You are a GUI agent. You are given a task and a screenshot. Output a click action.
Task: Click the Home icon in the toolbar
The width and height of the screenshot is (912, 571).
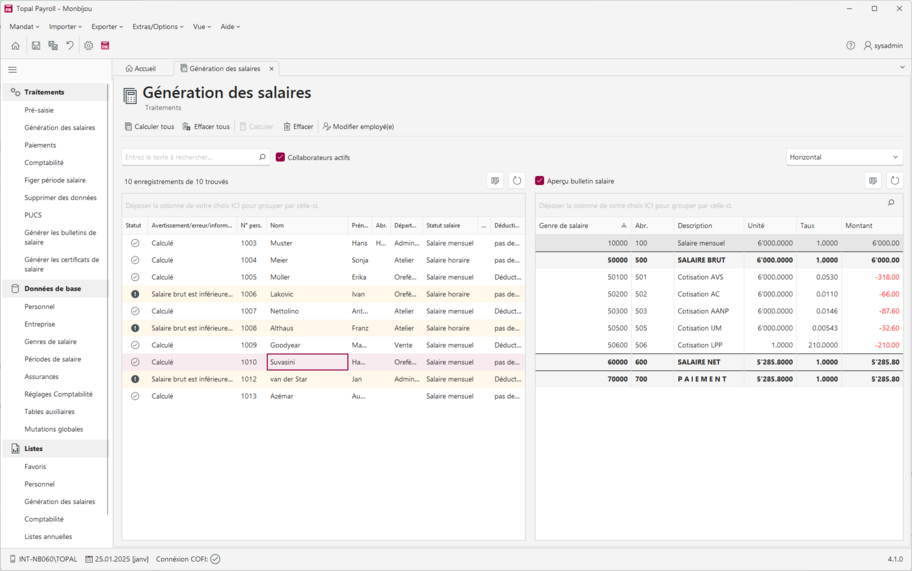(15, 46)
